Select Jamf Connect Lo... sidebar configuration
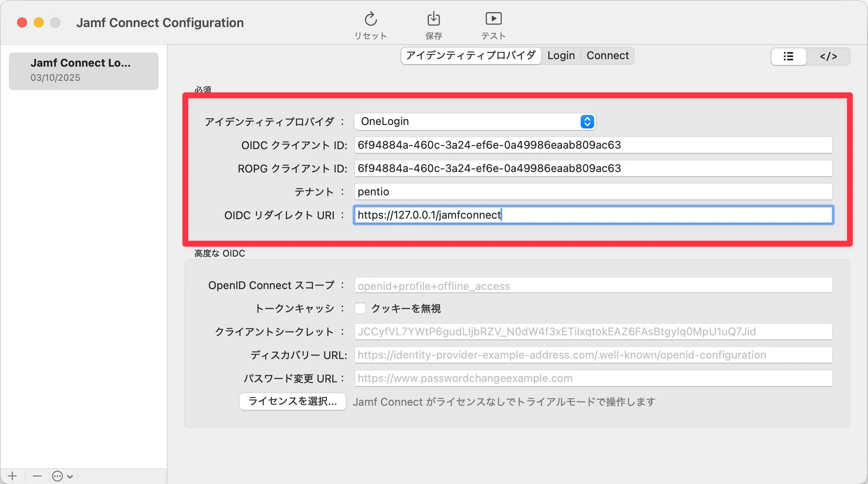The image size is (868, 484). pyautogui.click(x=83, y=70)
